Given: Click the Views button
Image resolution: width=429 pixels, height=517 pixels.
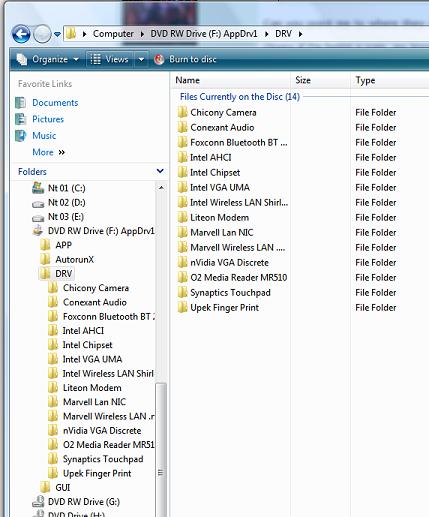Looking at the screenshot, I should click(x=110, y=59).
